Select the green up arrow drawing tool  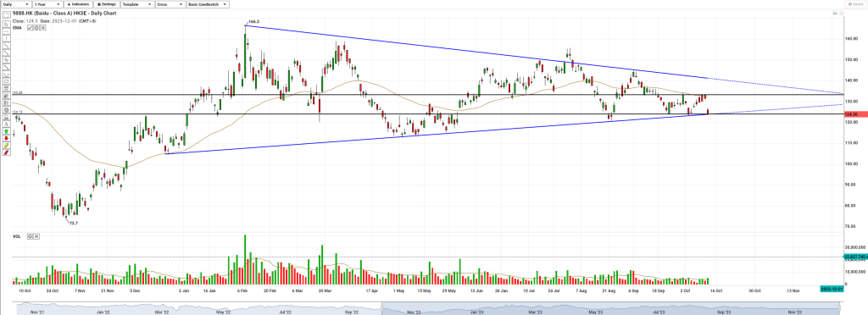(x=6, y=131)
